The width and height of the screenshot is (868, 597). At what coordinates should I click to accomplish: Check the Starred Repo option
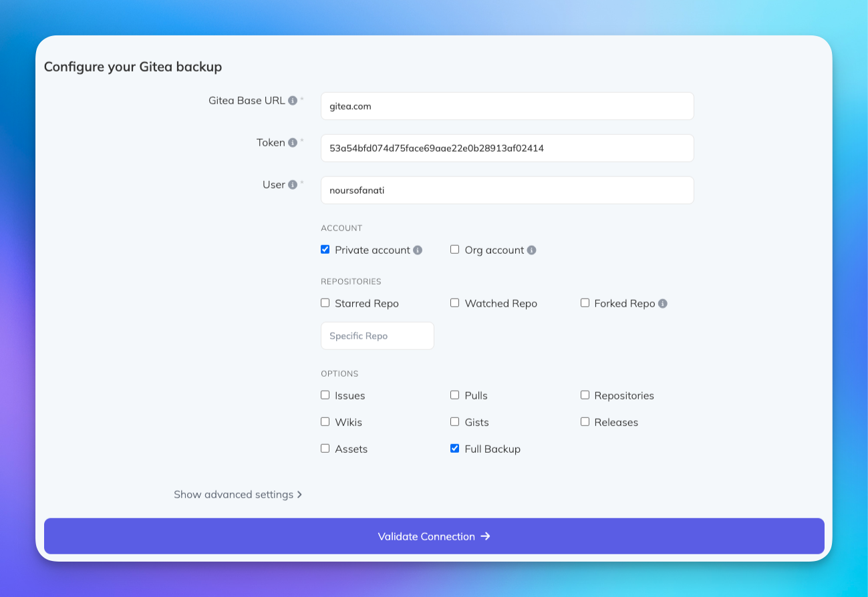pyautogui.click(x=325, y=303)
